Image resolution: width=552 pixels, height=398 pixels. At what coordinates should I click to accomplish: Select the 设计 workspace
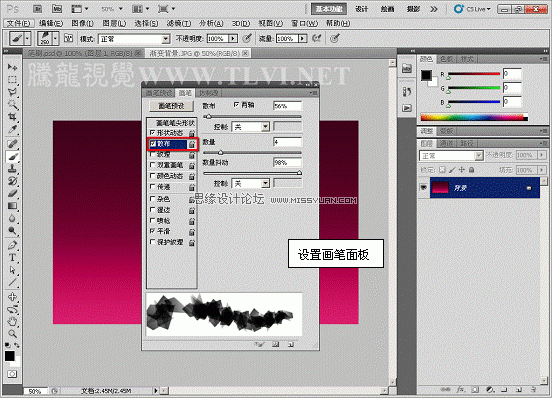[362, 9]
